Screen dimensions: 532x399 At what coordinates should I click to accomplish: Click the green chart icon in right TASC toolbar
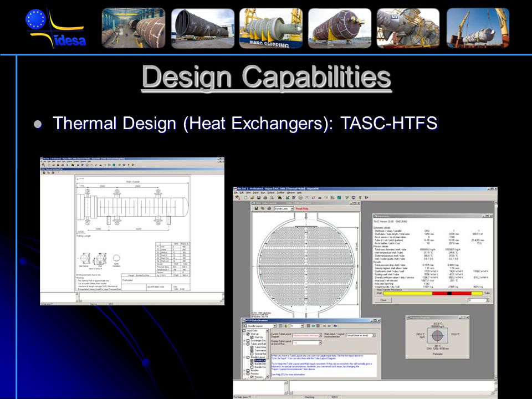click(x=288, y=197)
